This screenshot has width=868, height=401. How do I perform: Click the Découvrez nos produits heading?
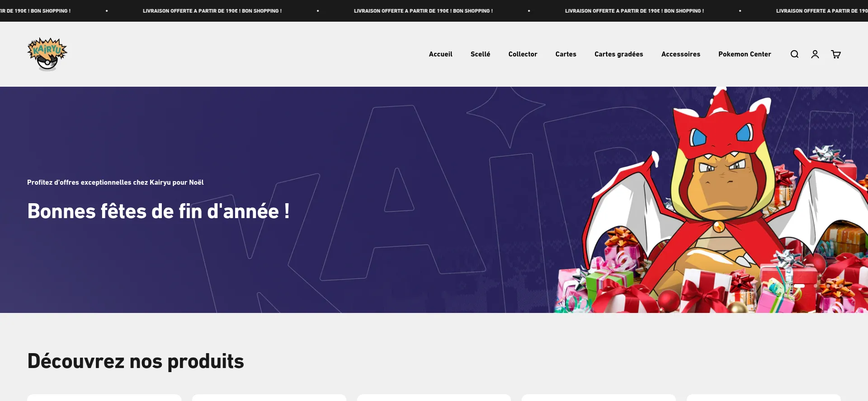point(136,361)
